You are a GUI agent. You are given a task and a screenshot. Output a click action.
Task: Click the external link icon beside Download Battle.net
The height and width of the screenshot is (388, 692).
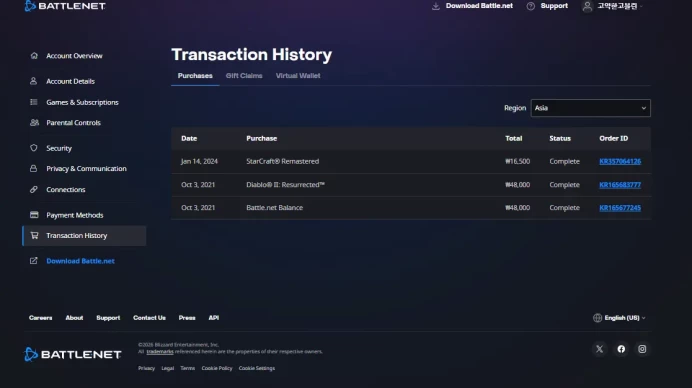tap(34, 261)
